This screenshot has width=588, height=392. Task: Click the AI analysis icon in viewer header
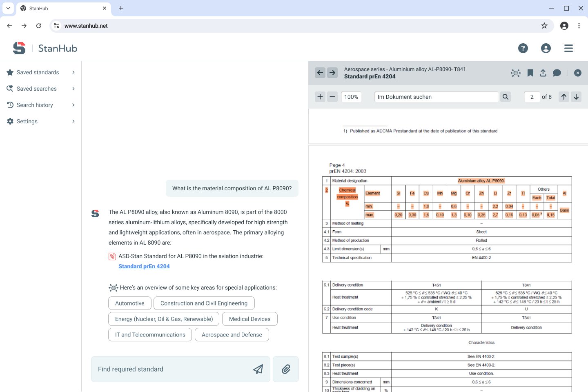[516, 73]
